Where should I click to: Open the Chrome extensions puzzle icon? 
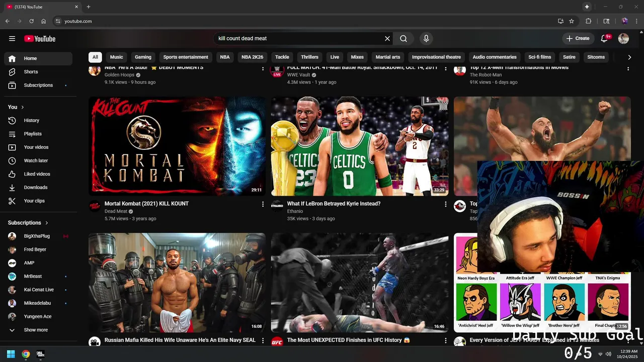(x=588, y=21)
